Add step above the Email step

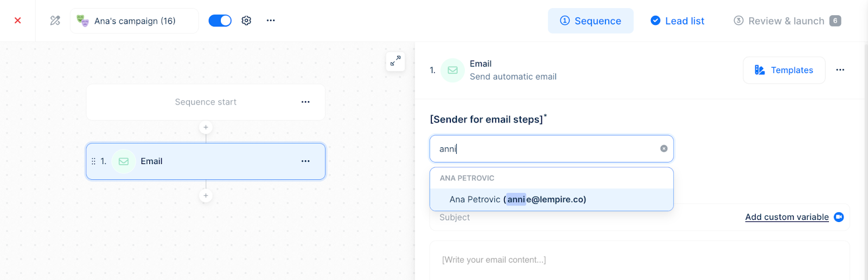(x=206, y=127)
